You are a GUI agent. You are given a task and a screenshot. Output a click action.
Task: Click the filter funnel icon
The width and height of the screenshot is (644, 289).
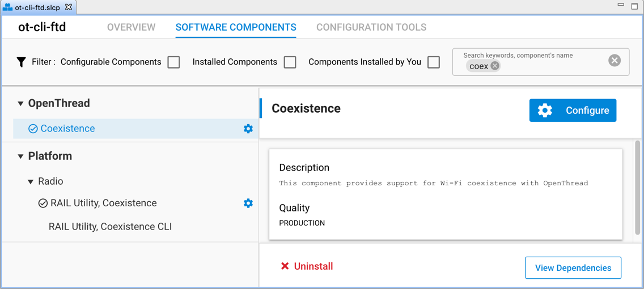[21, 62]
